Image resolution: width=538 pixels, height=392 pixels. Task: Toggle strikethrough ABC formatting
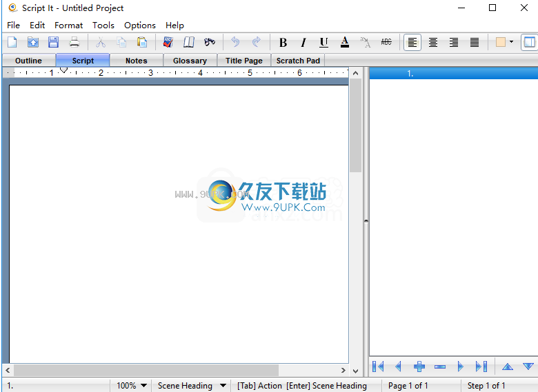[386, 43]
